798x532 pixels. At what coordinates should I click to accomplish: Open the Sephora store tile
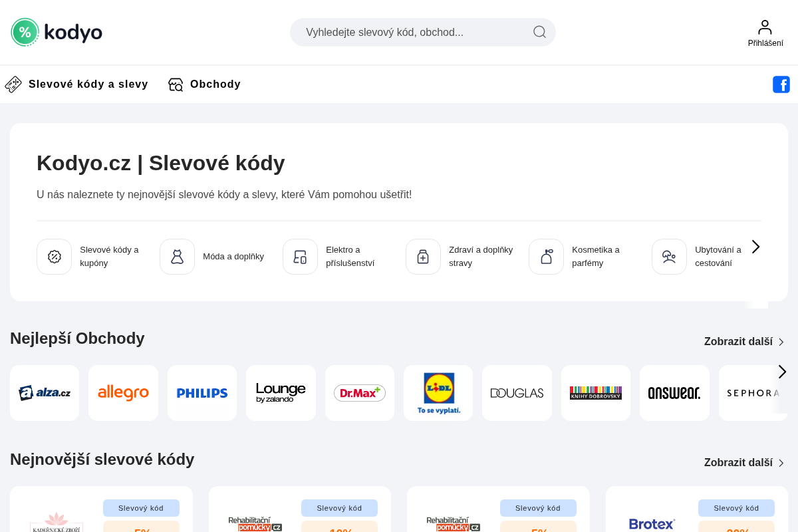click(753, 393)
